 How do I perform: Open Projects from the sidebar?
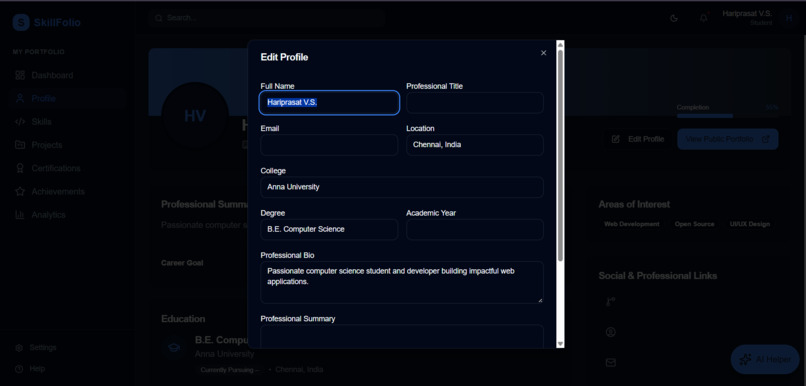(67, 145)
